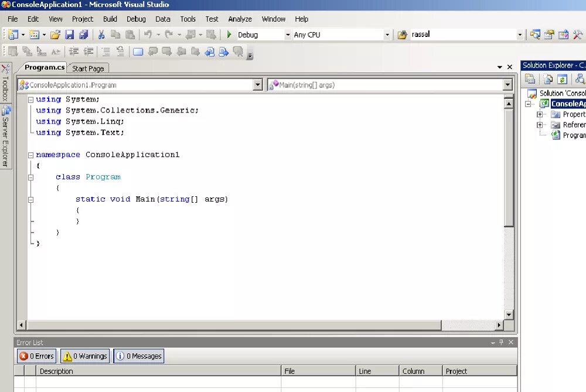Click the Save All icon
The height and width of the screenshot is (392, 586).
point(83,35)
